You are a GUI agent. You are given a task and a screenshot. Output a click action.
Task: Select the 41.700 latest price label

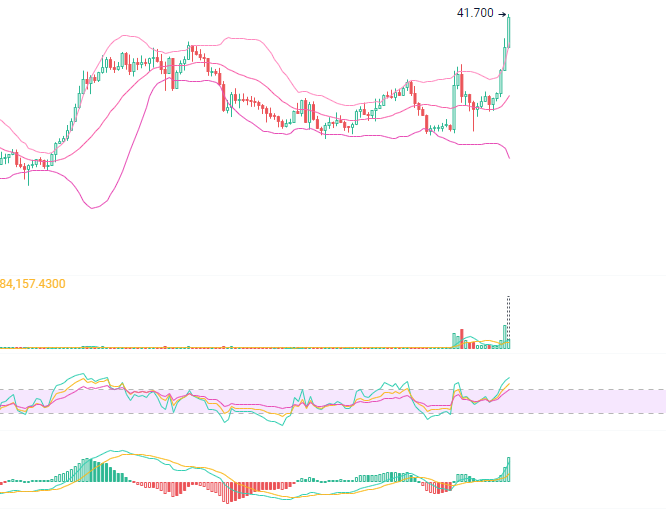tap(474, 13)
